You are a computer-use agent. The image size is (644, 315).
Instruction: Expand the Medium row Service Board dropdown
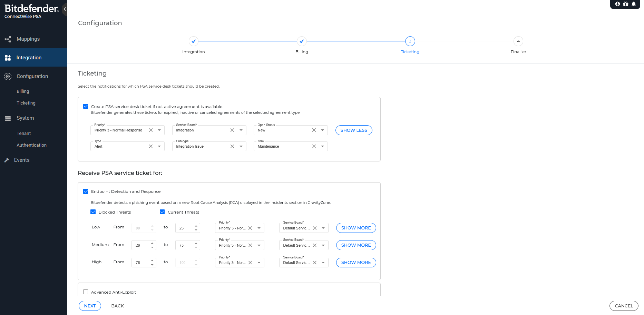[323, 245]
